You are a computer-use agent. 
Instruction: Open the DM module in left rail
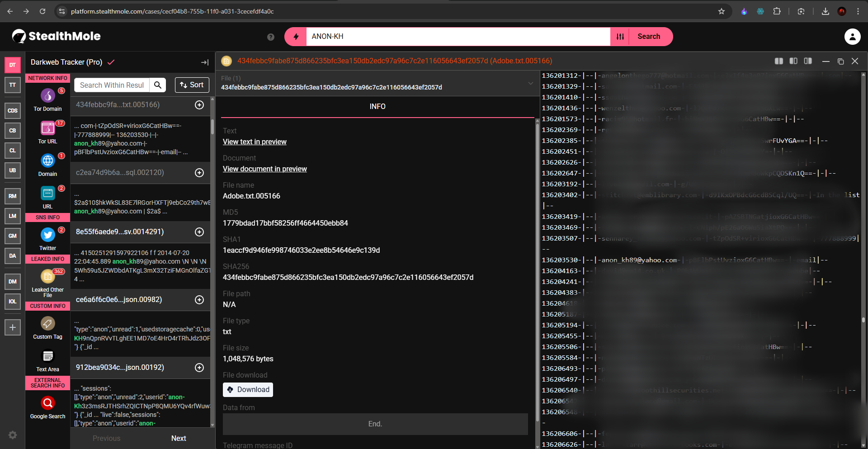click(x=13, y=282)
